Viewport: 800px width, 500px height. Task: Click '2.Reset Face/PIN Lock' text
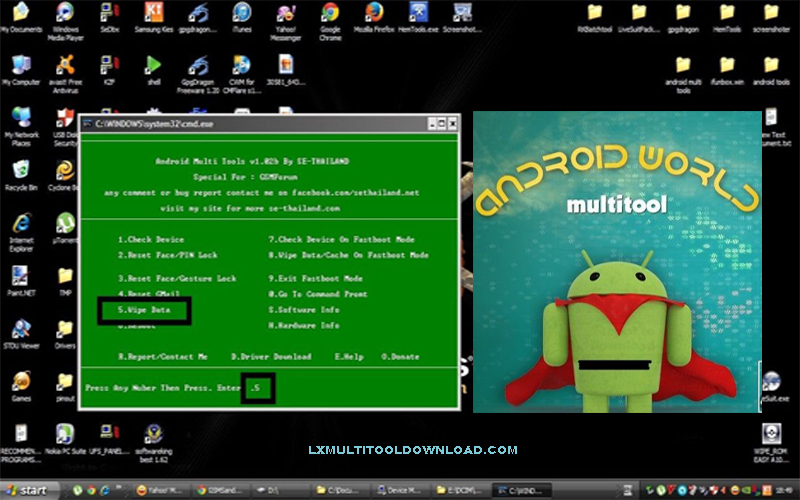[168, 255]
